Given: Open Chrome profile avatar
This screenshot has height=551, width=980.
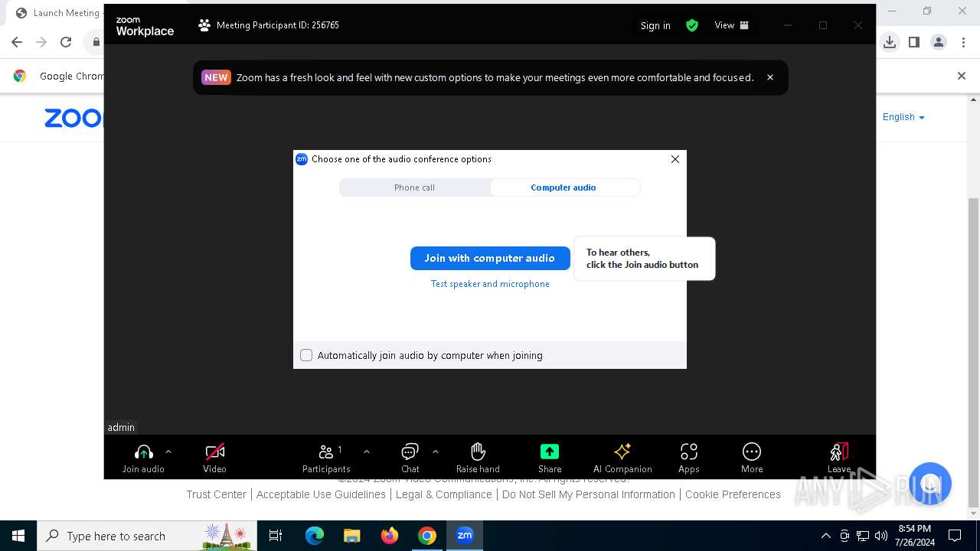Looking at the screenshot, I should click(939, 42).
